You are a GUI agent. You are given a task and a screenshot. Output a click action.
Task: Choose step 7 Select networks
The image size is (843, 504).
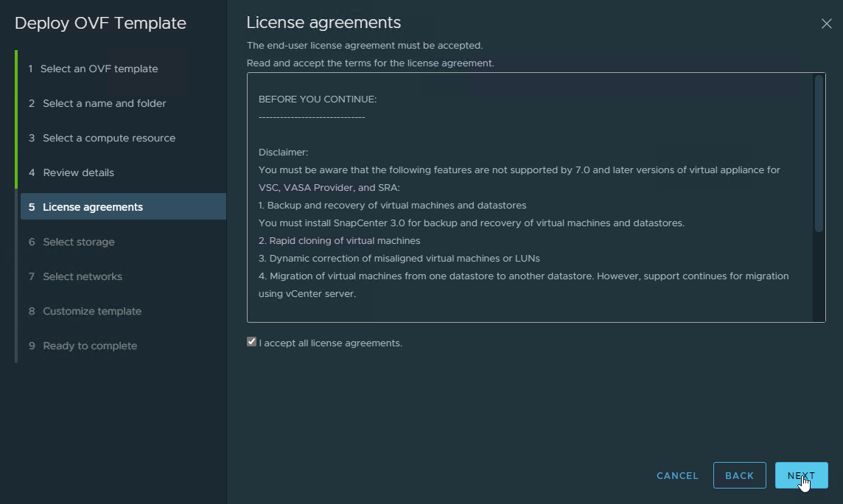[83, 276]
